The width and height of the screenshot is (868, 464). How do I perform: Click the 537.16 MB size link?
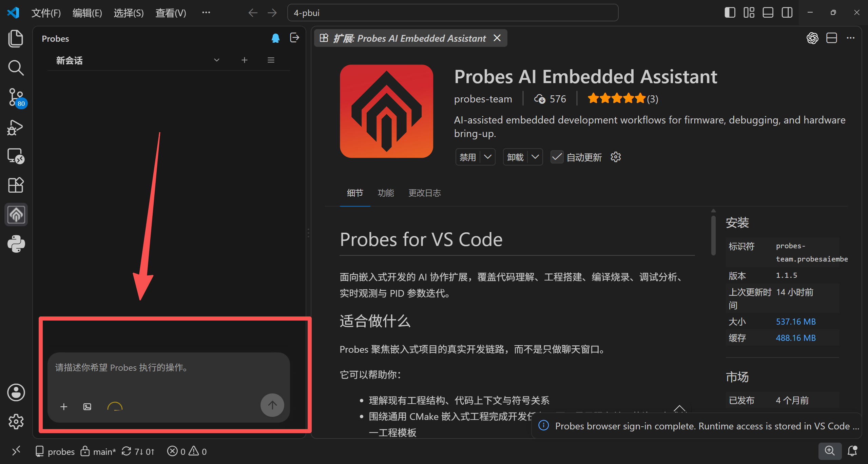point(796,322)
